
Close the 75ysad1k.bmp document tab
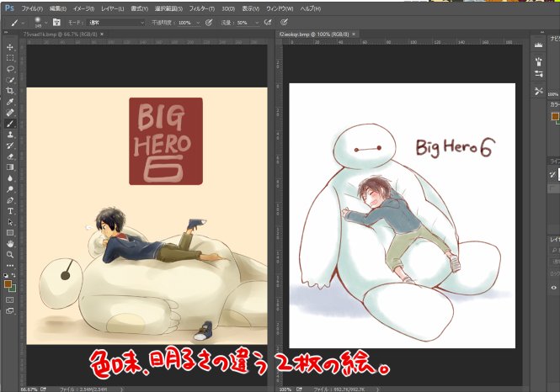pyautogui.click(x=102, y=34)
